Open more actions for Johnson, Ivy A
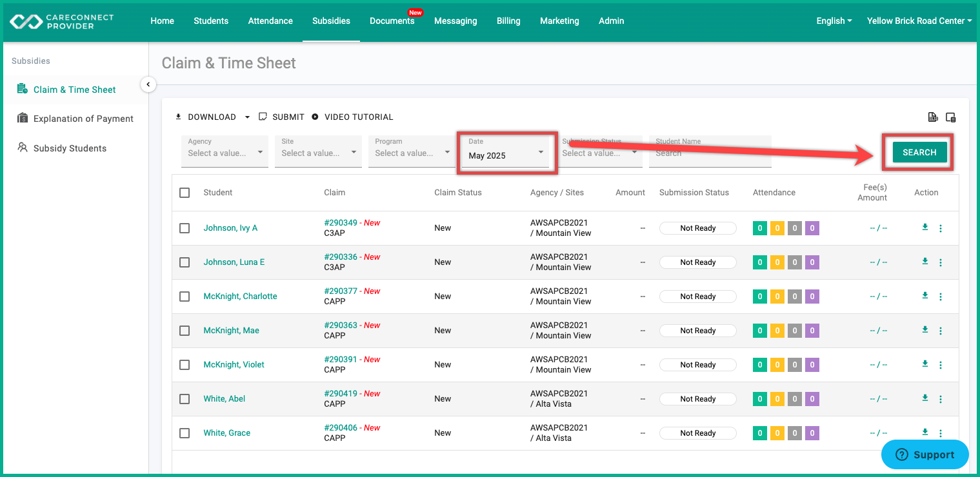The image size is (980, 477). click(x=940, y=228)
